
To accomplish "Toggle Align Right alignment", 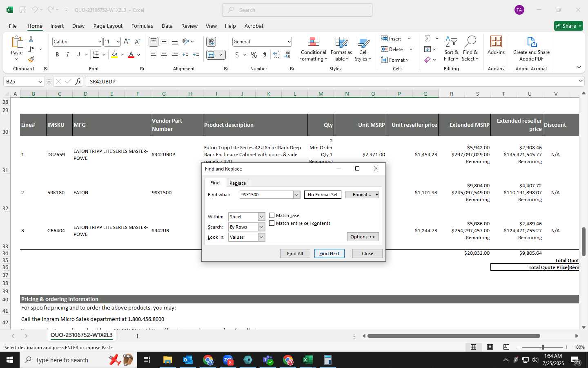I will (175, 55).
